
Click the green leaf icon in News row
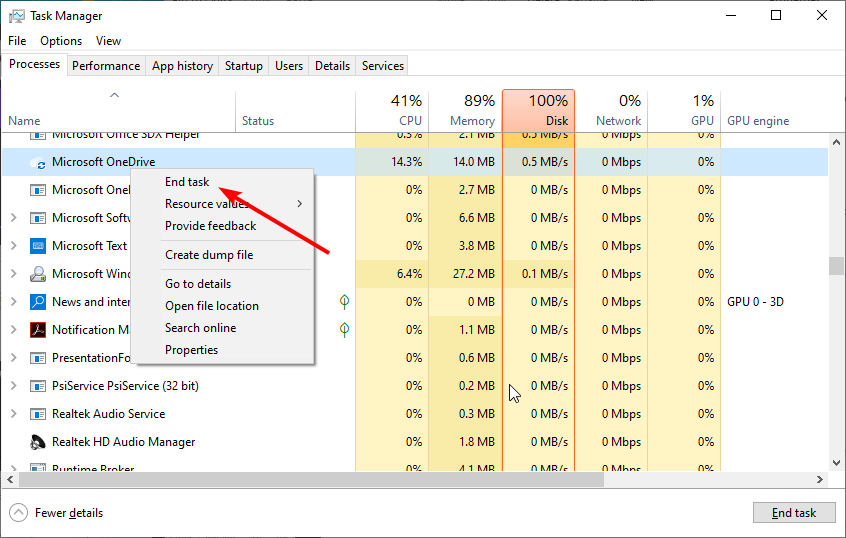click(x=344, y=302)
